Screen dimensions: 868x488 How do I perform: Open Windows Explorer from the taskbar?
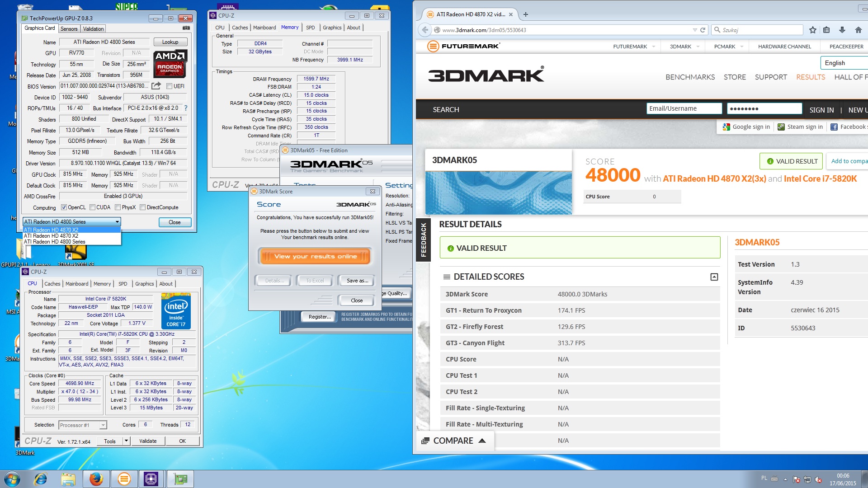tap(68, 479)
